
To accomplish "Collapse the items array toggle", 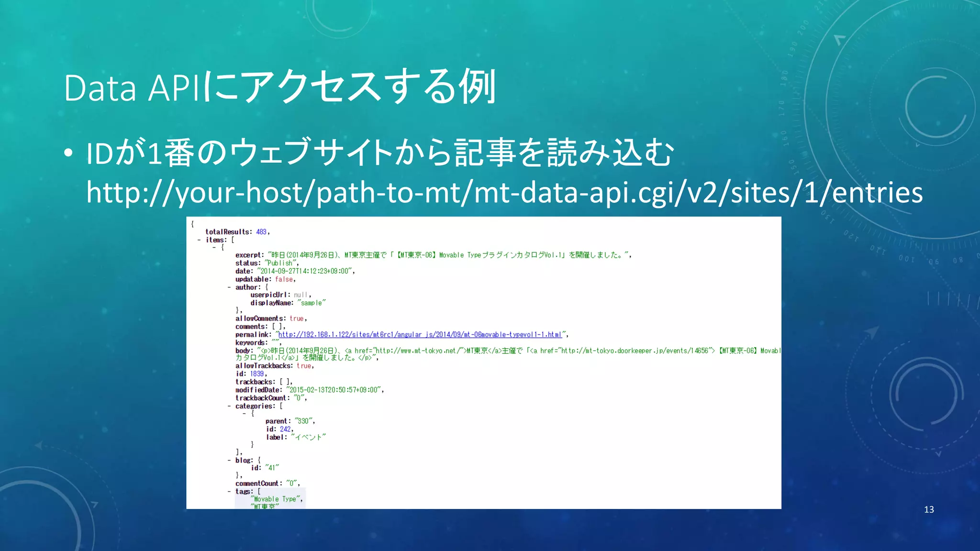I will (199, 240).
